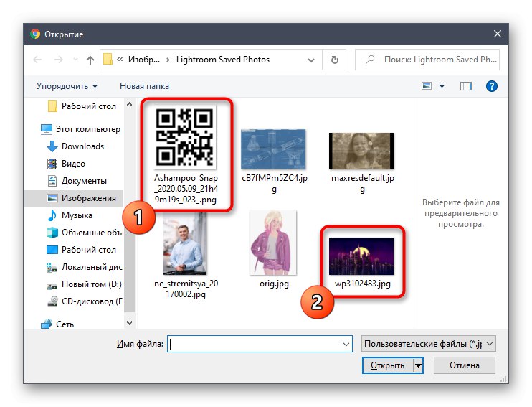Select the orig.jpg illustration thumbnail
Viewport: 532px width, 407px height.
pos(273,243)
